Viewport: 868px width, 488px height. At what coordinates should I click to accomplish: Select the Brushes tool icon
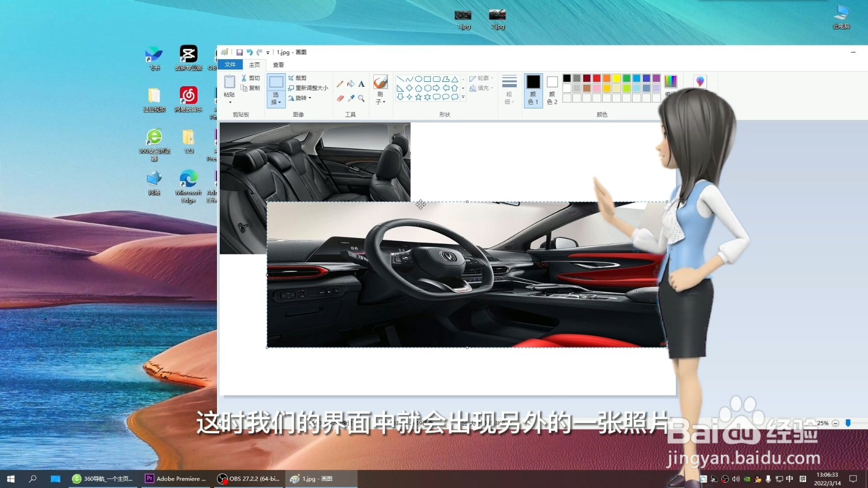point(380,82)
